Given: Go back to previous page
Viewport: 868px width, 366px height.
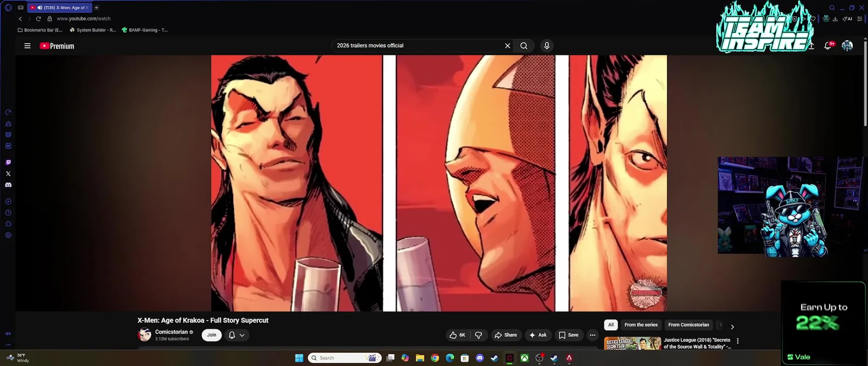Looking at the screenshot, I should [x=20, y=19].
